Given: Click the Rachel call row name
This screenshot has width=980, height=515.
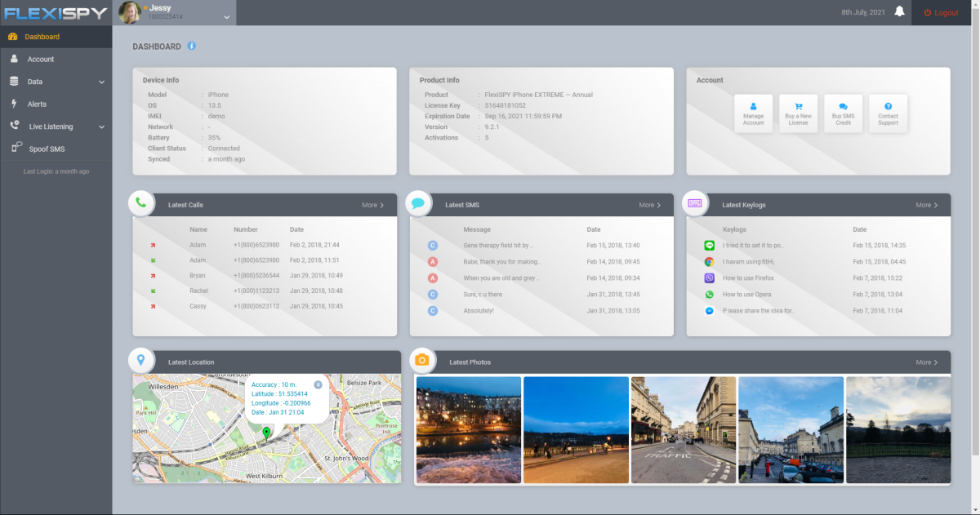Looking at the screenshot, I should tap(198, 291).
